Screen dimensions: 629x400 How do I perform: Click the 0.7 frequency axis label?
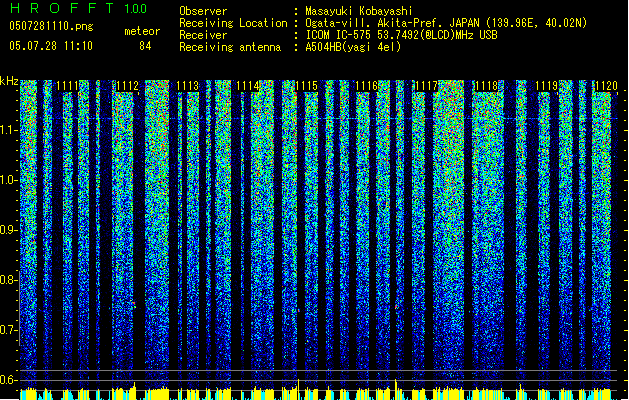tap(8, 330)
